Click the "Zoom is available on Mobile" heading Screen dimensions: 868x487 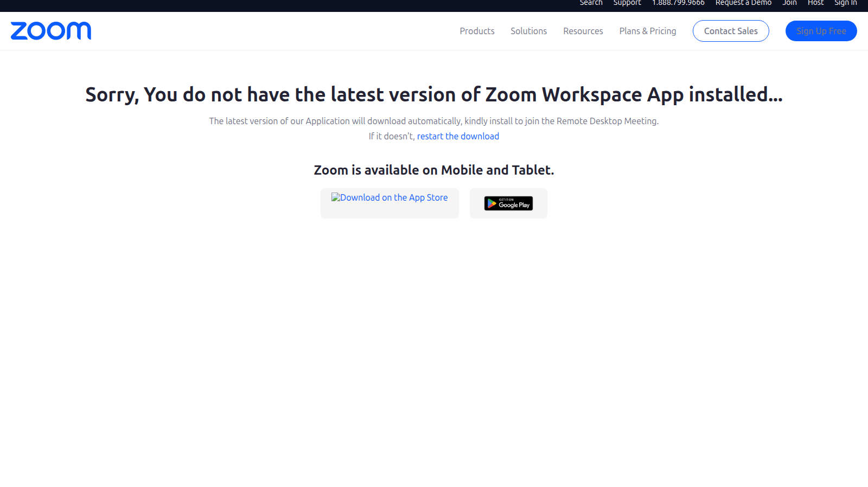pos(434,170)
